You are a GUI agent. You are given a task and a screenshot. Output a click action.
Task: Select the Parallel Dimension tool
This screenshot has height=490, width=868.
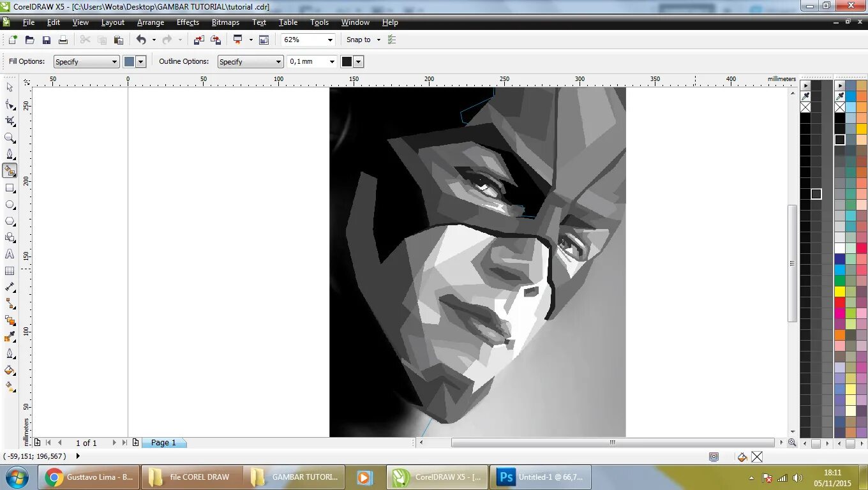[10, 288]
